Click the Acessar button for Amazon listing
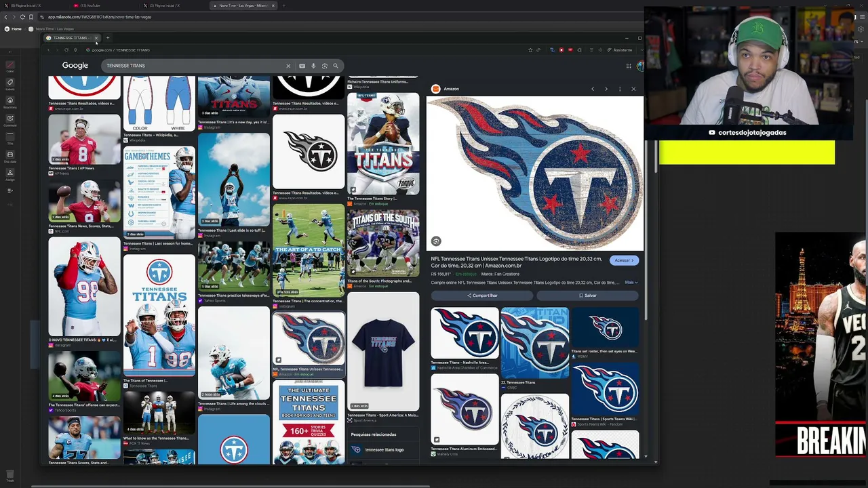868x488 pixels. pyautogui.click(x=624, y=260)
